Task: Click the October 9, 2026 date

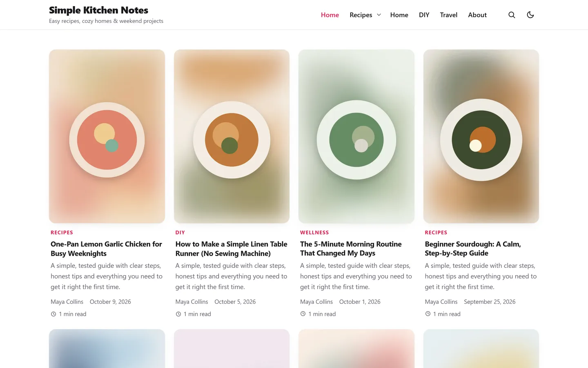Action: 110,302
